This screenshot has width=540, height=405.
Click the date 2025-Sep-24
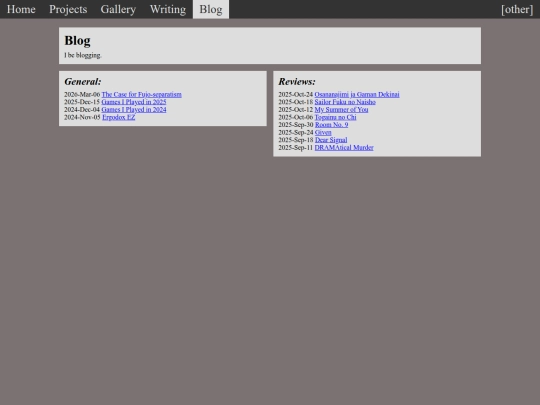pos(295,132)
